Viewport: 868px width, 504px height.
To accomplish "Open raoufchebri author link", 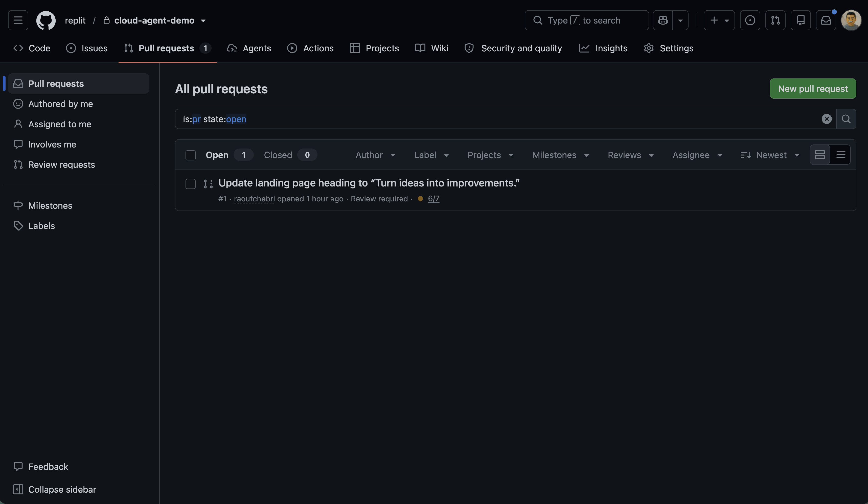I will click(254, 199).
